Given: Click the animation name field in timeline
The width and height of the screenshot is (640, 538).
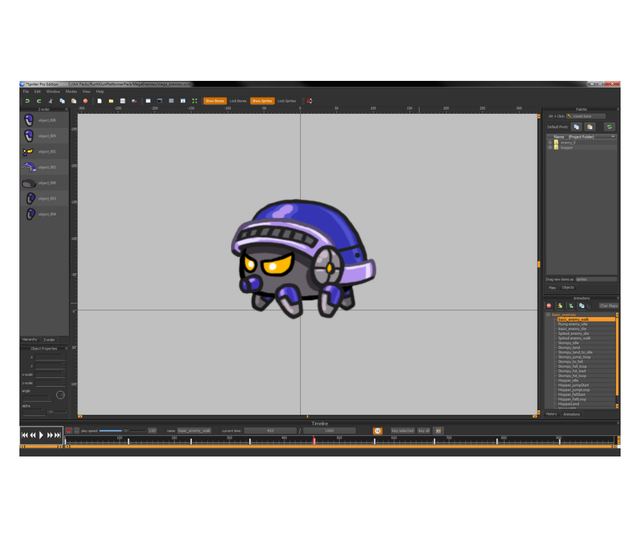Looking at the screenshot, I should click(194, 431).
